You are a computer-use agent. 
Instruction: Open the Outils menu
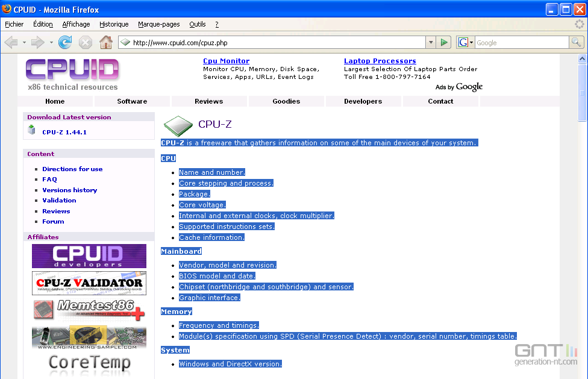[197, 24]
